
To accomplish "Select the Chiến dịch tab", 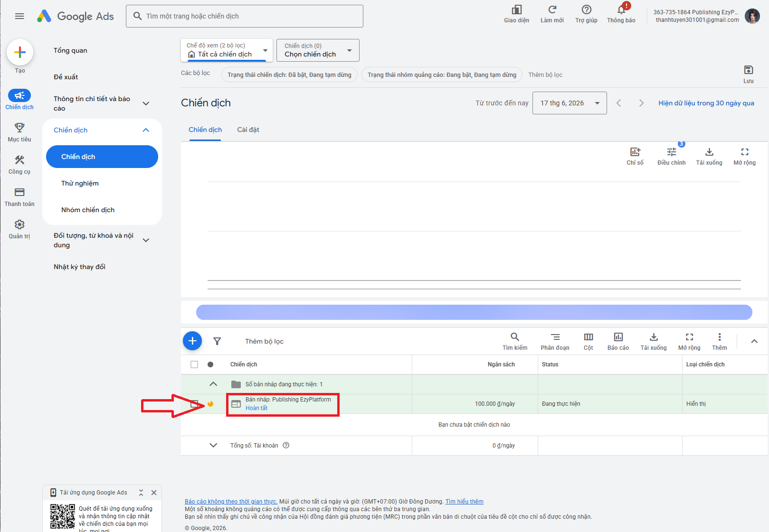I will pos(205,130).
